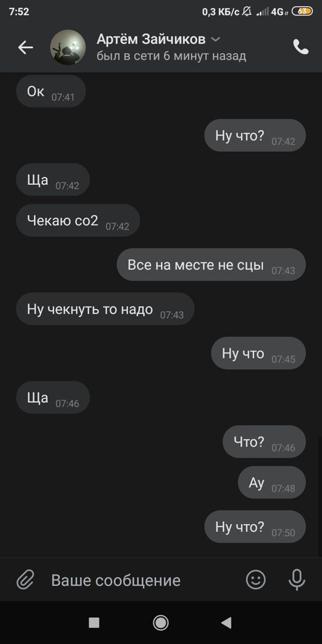
Task: Tap the contact name Артём Зайчиков
Action: [x=151, y=39]
